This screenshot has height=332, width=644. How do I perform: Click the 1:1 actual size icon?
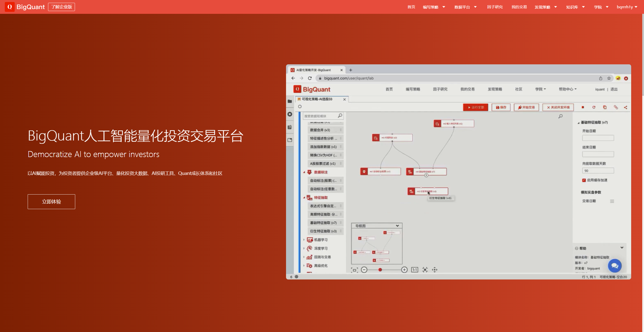pos(415,270)
